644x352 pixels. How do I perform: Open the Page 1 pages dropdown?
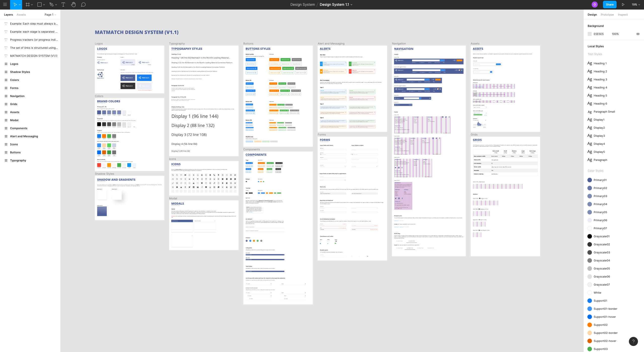tap(50, 15)
